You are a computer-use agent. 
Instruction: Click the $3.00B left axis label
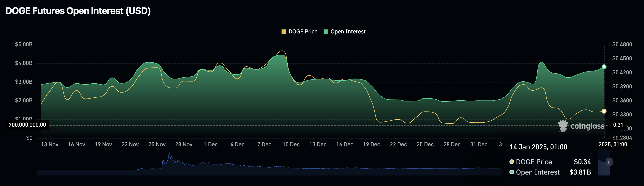24,82
